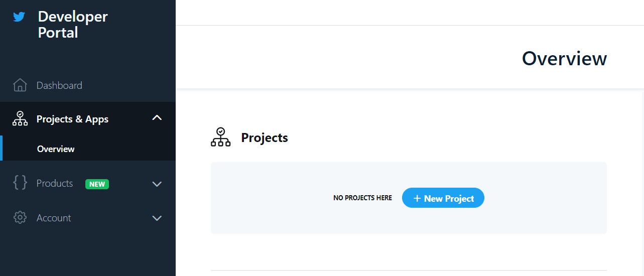Click the Dashboard home icon
Image resolution: width=644 pixels, height=276 pixels.
click(x=20, y=85)
